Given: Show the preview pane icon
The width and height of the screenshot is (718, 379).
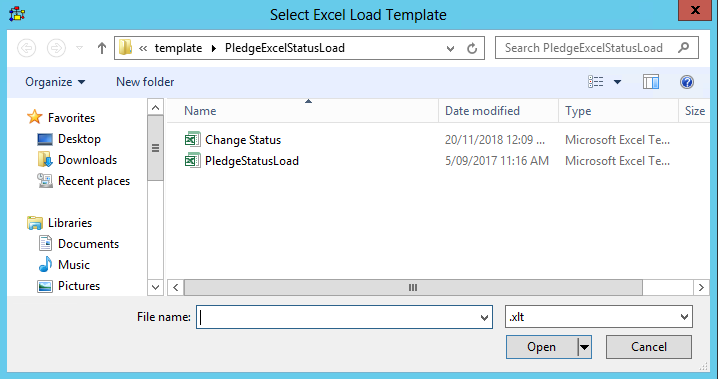Looking at the screenshot, I should pos(651,82).
